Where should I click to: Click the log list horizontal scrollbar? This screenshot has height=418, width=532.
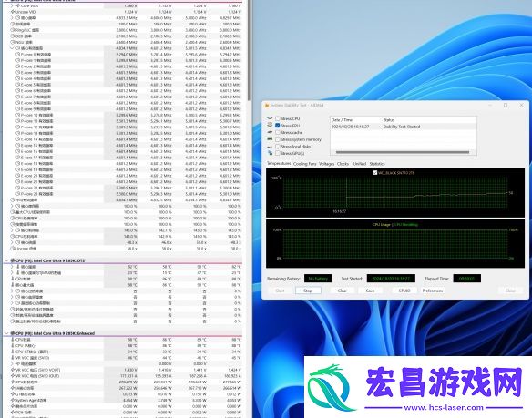403,152
